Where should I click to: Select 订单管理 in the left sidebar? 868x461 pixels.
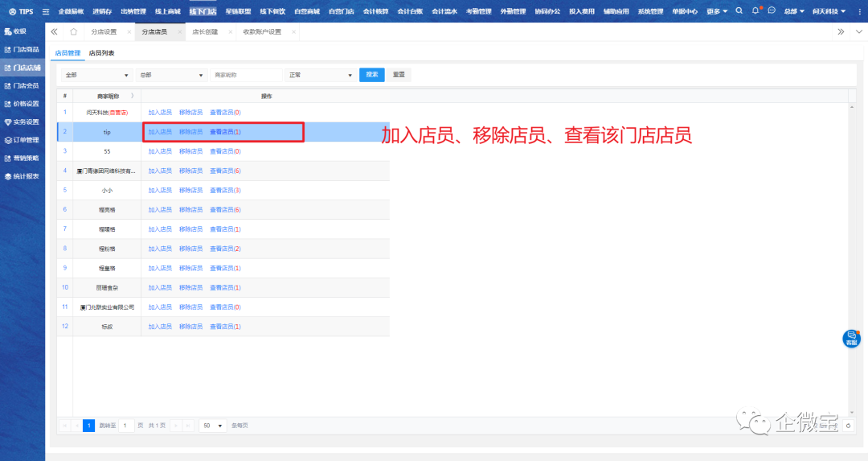23,140
